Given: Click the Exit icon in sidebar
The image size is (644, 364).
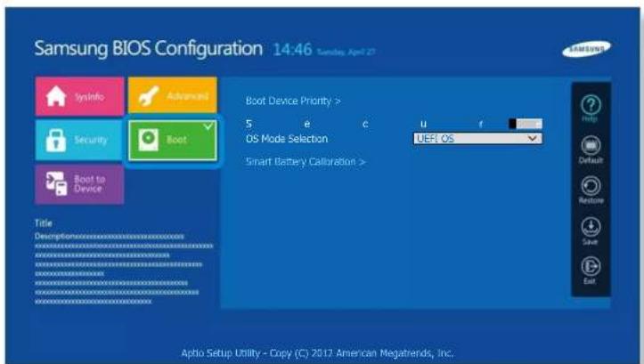Looking at the screenshot, I should tap(591, 266).
